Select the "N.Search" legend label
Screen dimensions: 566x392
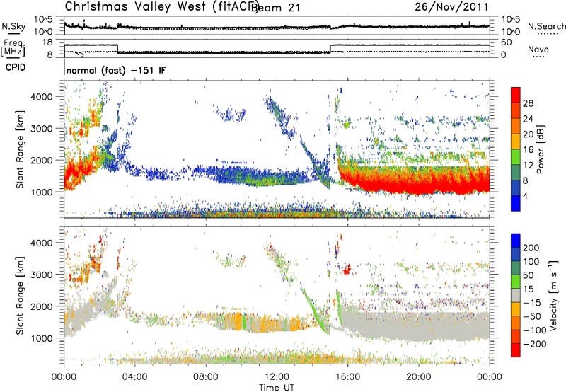coord(546,26)
